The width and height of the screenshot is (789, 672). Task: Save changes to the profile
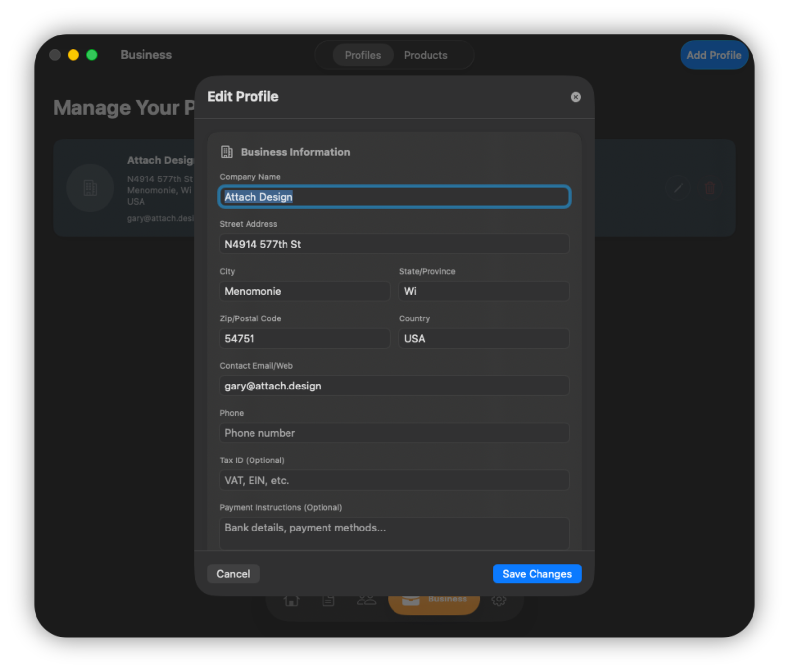pyautogui.click(x=537, y=573)
